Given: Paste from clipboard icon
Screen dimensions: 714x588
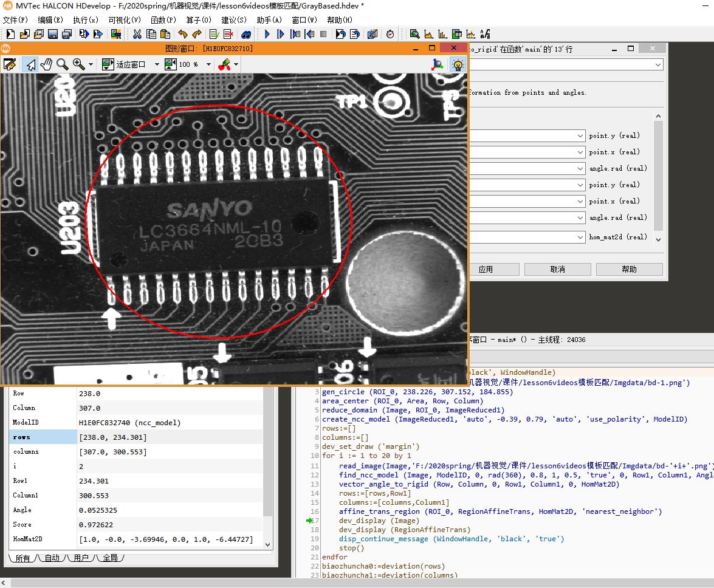Looking at the screenshot, I should point(166,34).
